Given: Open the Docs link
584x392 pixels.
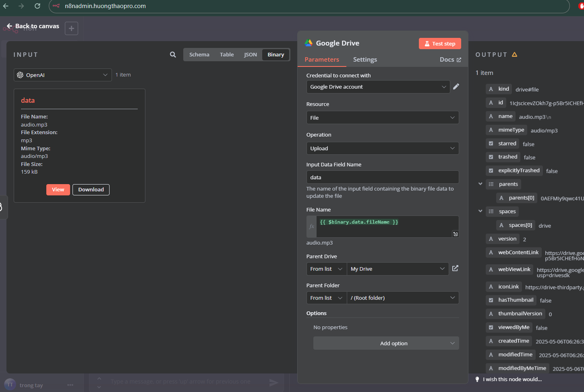Looking at the screenshot, I should 450,60.
